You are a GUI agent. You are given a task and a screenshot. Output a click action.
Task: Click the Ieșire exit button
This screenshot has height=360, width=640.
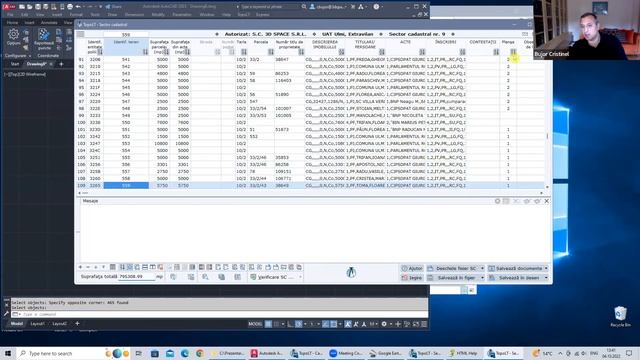[412, 278]
